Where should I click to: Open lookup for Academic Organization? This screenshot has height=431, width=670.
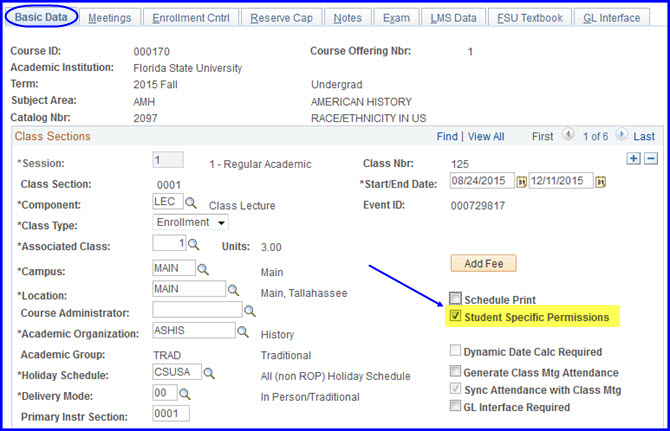point(243,331)
